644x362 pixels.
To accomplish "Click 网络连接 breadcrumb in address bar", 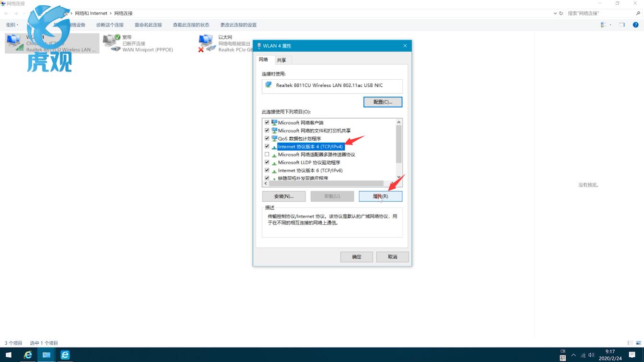I will tap(123, 13).
